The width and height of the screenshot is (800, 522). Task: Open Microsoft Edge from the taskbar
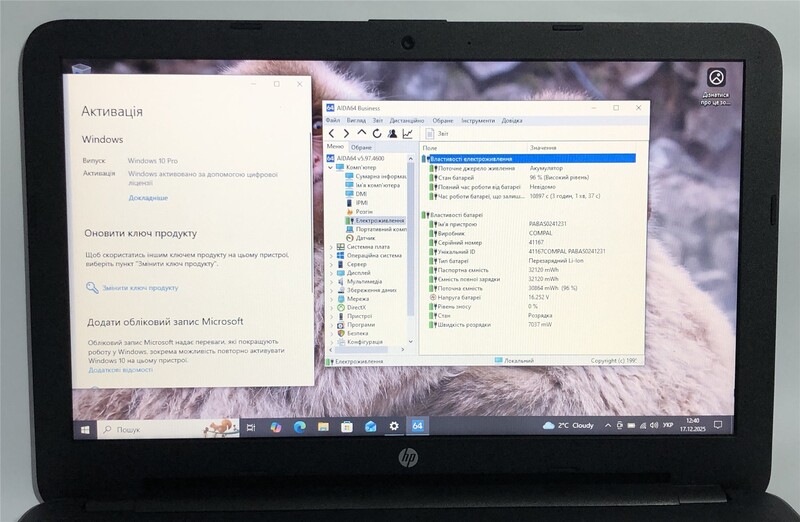click(299, 427)
